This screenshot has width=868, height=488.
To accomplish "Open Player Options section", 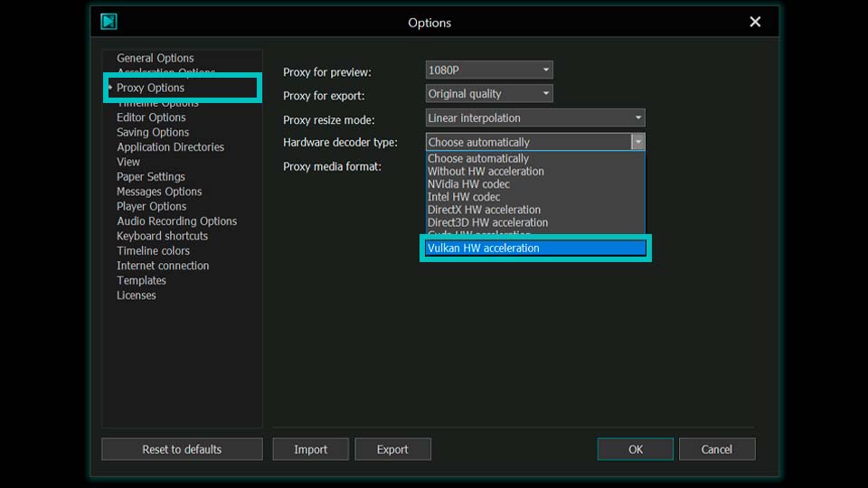I will (151, 206).
